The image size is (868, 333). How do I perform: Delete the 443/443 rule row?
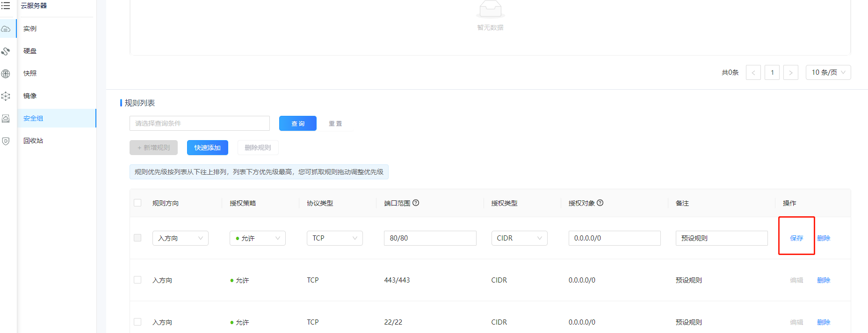(824, 280)
